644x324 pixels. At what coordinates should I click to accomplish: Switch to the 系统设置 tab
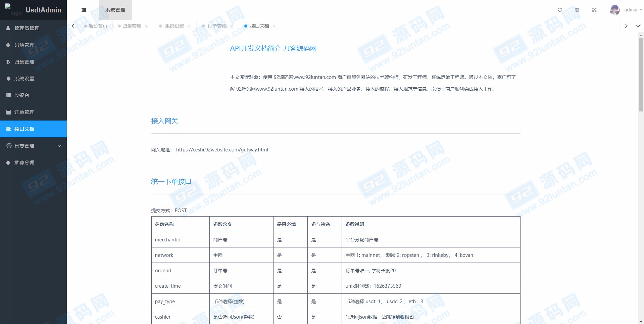click(175, 26)
